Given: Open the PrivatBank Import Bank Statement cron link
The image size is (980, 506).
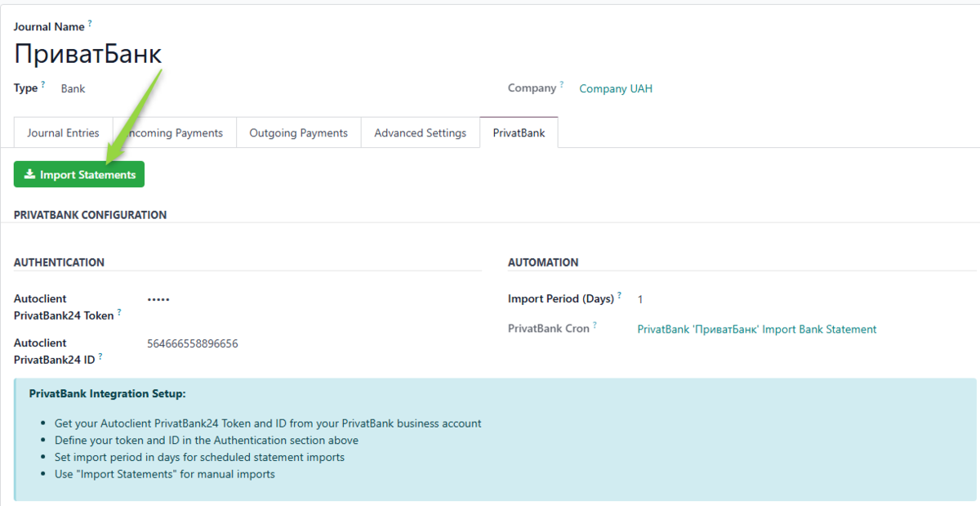Looking at the screenshot, I should (x=756, y=329).
